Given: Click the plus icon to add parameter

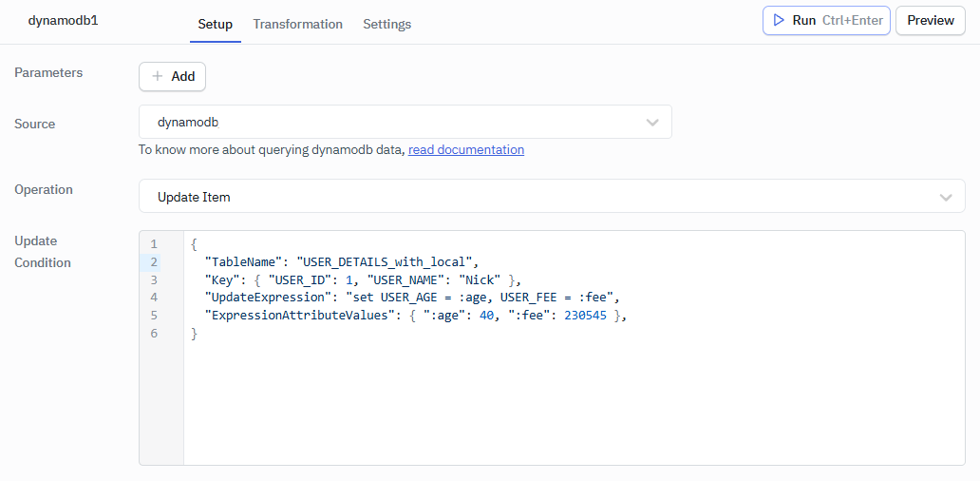Looking at the screenshot, I should pyautogui.click(x=158, y=77).
